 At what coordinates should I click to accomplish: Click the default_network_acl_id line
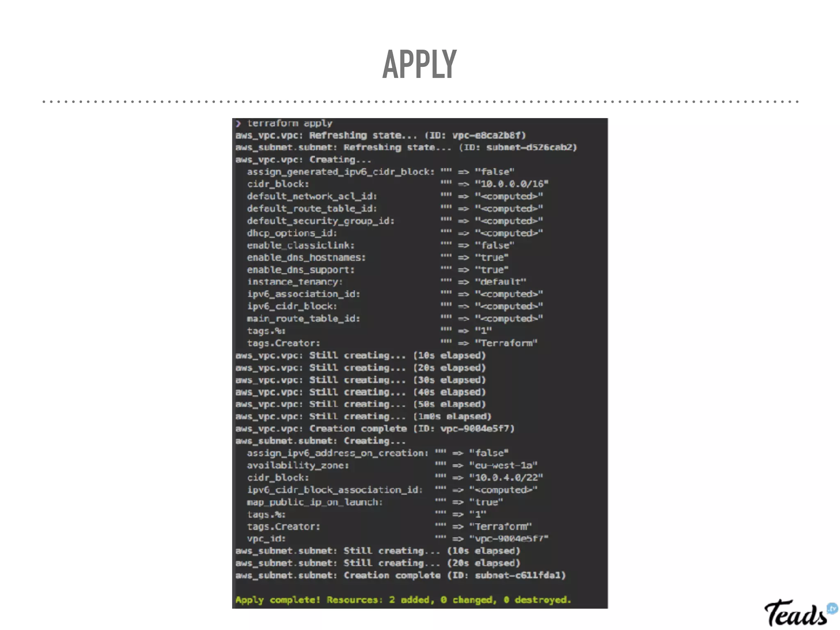pos(395,196)
